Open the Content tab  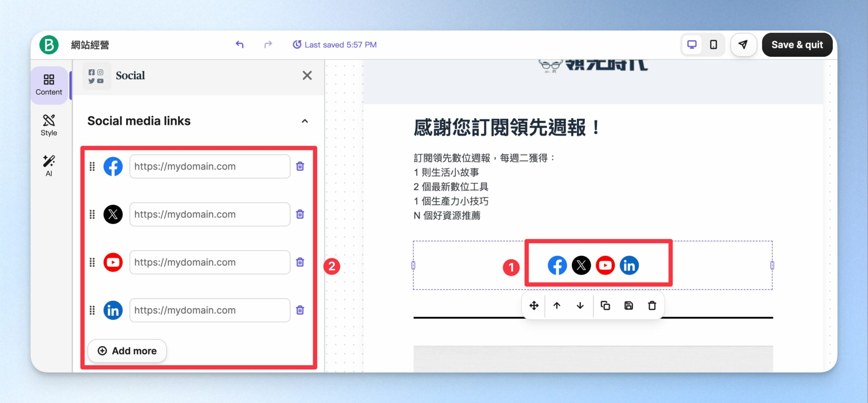(49, 85)
